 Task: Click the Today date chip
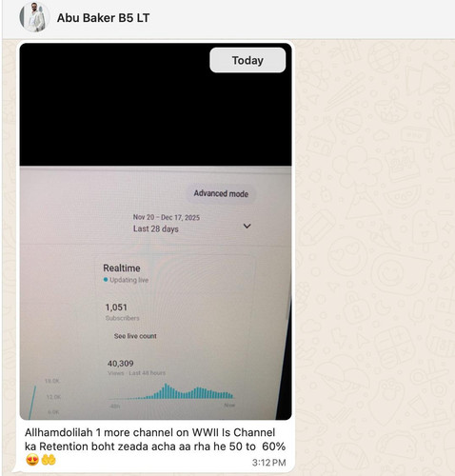pyautogui.click(x=247, y=60)
